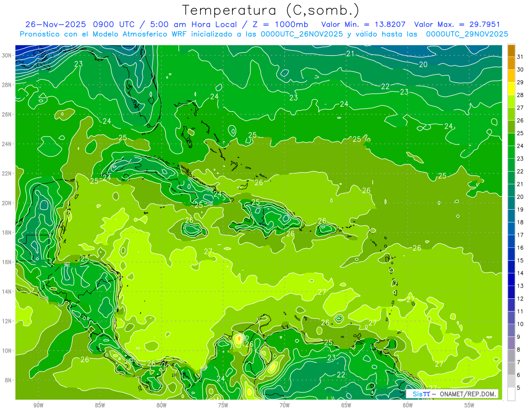This screenshot has height=411, width=532.
Task: Click the "60W" longitude axis label
Action: tap(408, 405)
